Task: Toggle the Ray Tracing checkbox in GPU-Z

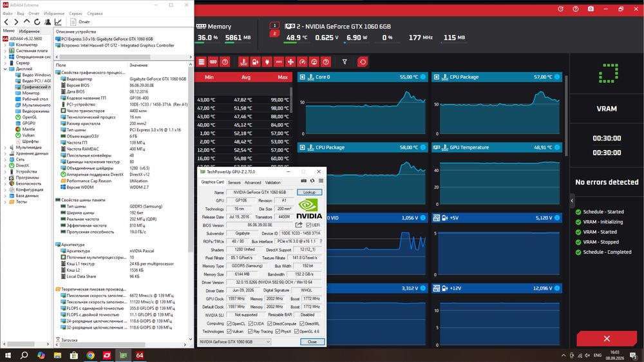Action: tap(251, 331)
